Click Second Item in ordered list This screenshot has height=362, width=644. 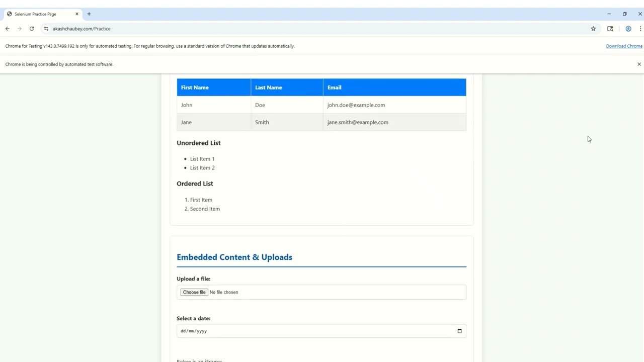point(205,209)
